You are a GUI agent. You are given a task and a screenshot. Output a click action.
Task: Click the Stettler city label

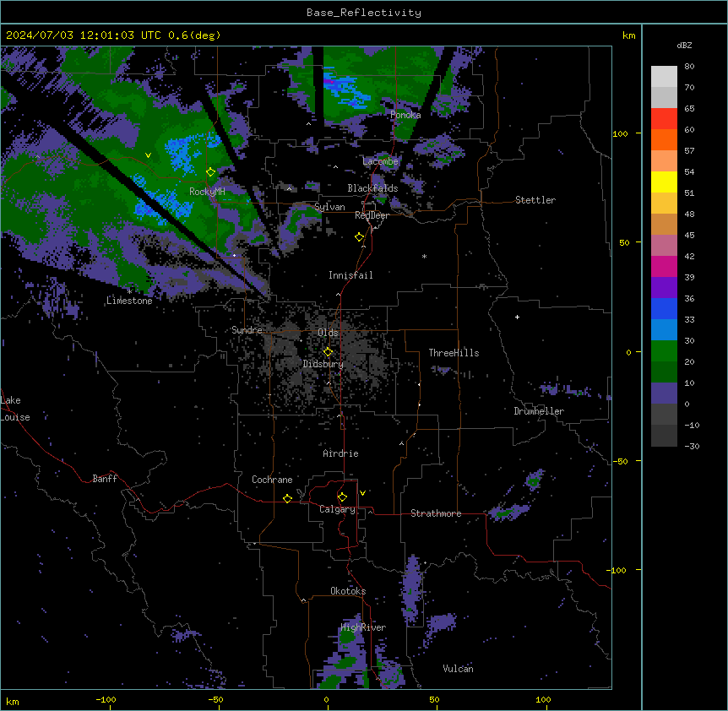535,200
